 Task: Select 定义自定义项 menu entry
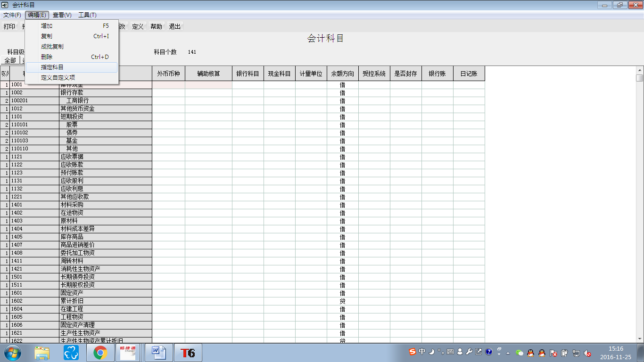pos(58,78)
